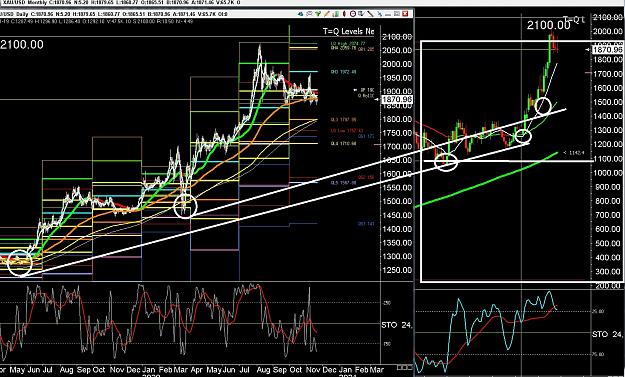
Task: Click the 2100.00 label atop monthly chart
Action: (548, 25)
